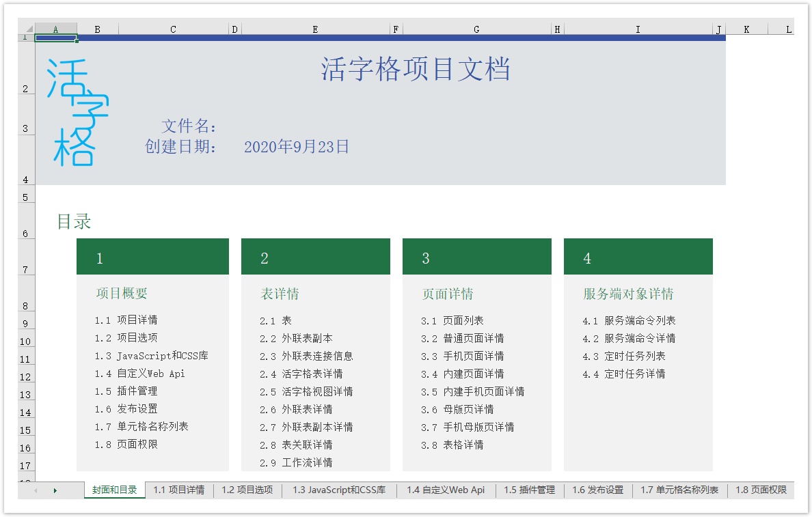This screenshot has height=517, width=812.
Task: Click link 3.2 普通页面详情
Action: point(463,339)
